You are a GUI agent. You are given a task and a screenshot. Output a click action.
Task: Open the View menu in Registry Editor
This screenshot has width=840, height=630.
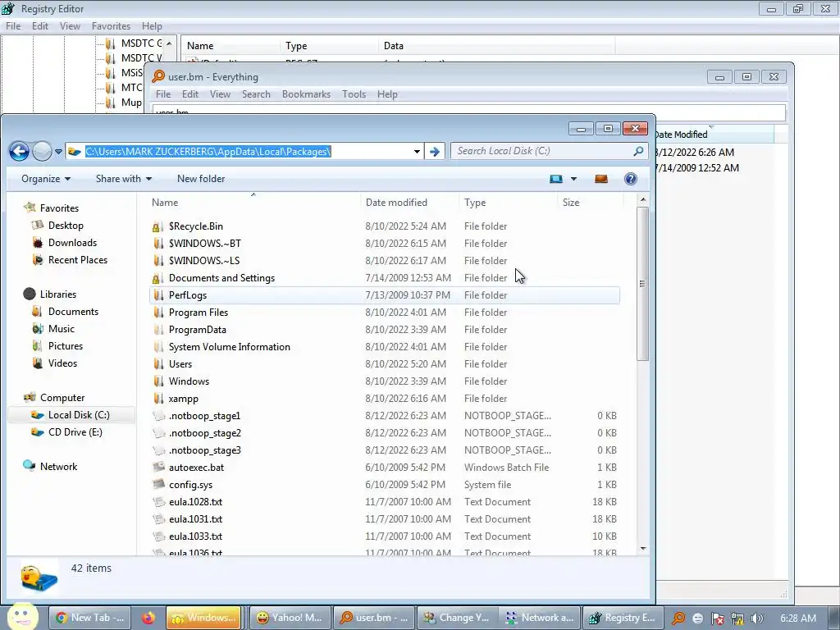click(x=70, y=26)
